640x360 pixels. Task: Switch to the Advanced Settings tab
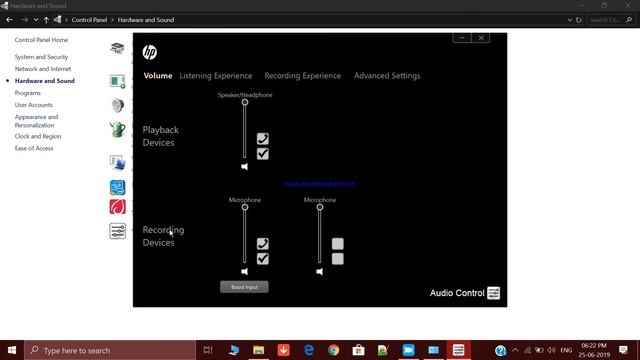point(387,76)
